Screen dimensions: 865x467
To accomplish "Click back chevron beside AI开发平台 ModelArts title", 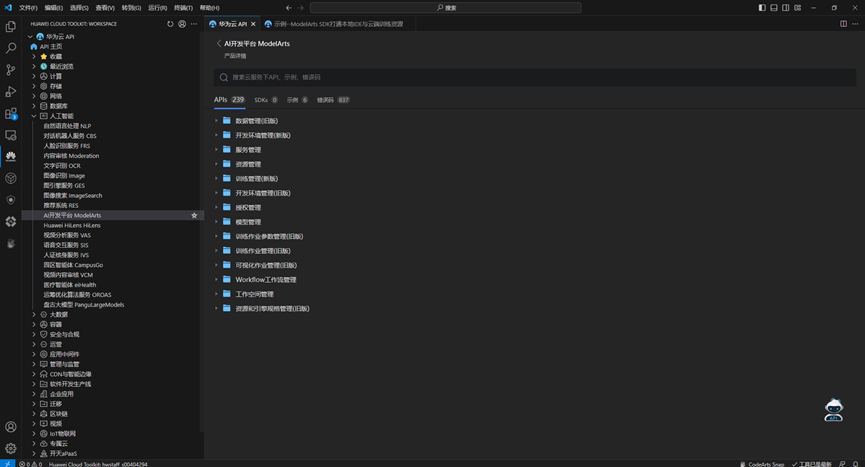I will (218, 44).
